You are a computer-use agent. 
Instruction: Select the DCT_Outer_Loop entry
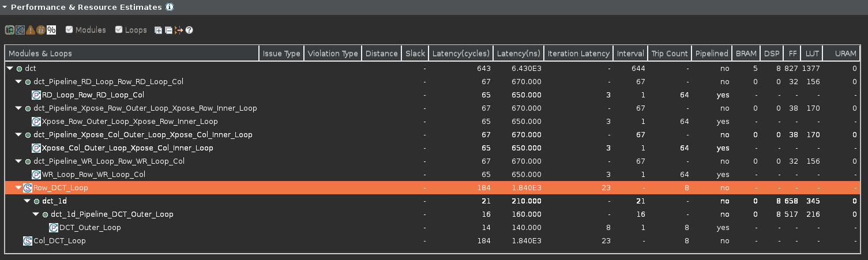click(x=90, y=228)
